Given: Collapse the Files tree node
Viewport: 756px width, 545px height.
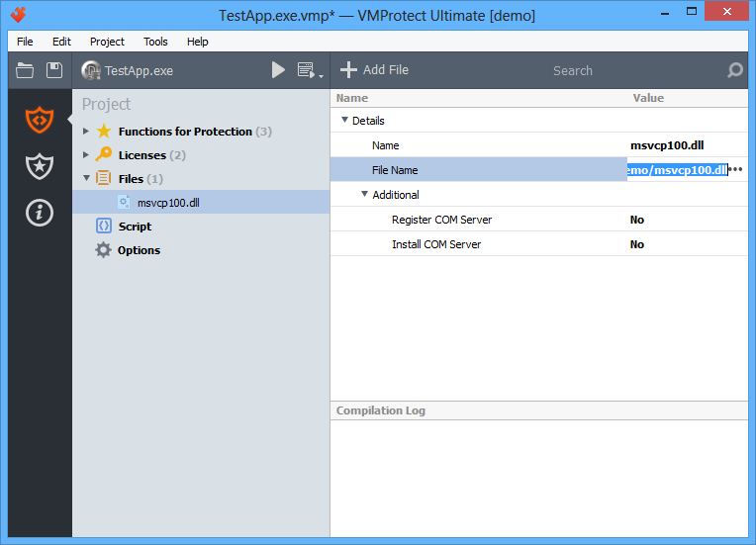Looking at the screenshot, I should [86, 179].
